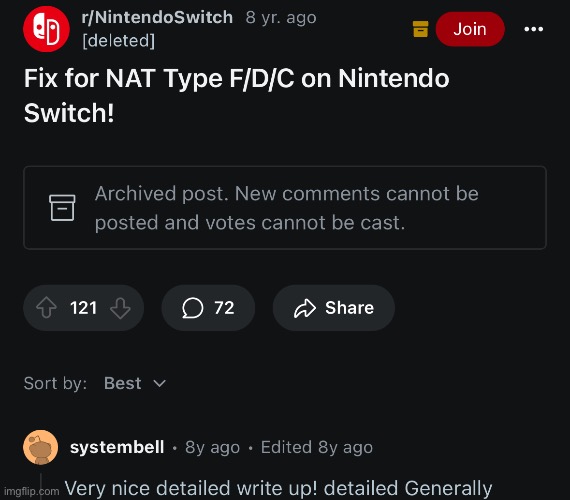
Task: Open the NintendoSwitch subreddit avatar
Action: [46, 29]
